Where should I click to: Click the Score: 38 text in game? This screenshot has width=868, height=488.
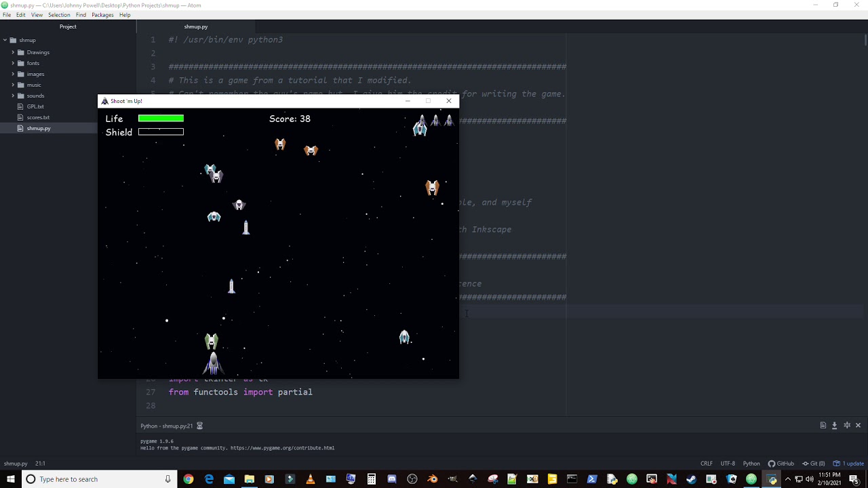[290, 119]
